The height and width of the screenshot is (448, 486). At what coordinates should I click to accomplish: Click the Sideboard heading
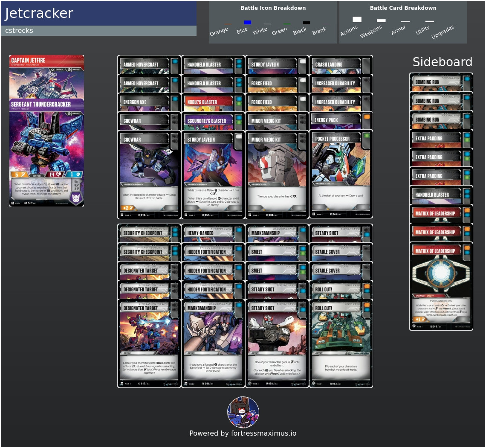442,62
